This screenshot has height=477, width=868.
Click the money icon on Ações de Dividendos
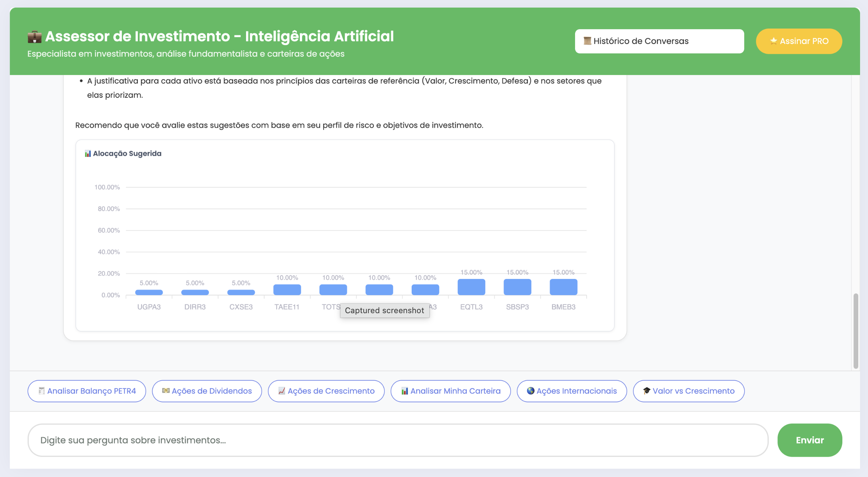click(166, 391)
